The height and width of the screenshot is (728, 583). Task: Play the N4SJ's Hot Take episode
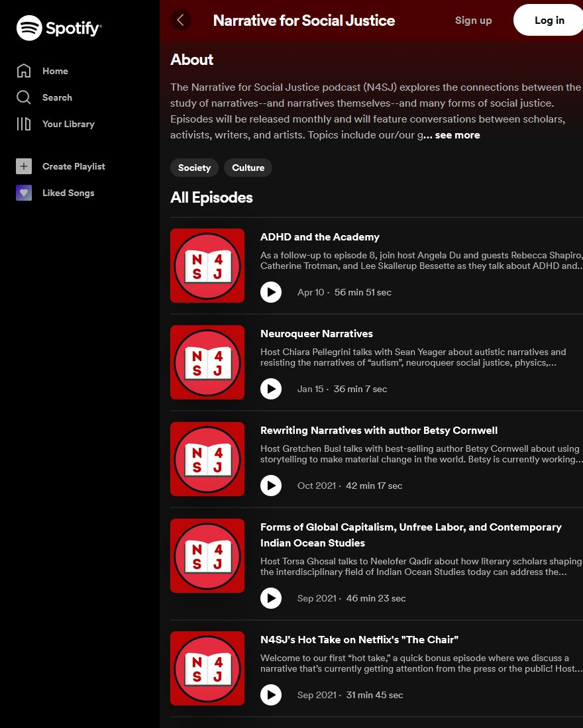[271, 695]
